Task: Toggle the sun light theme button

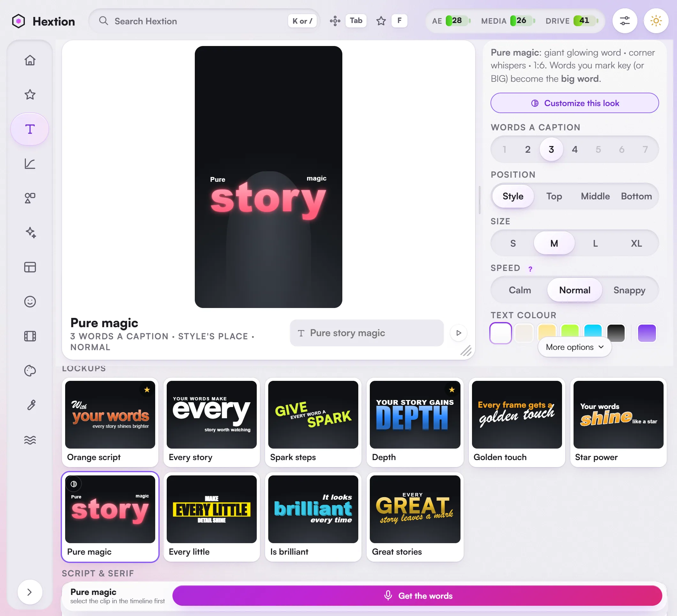Action: point(656,21)
